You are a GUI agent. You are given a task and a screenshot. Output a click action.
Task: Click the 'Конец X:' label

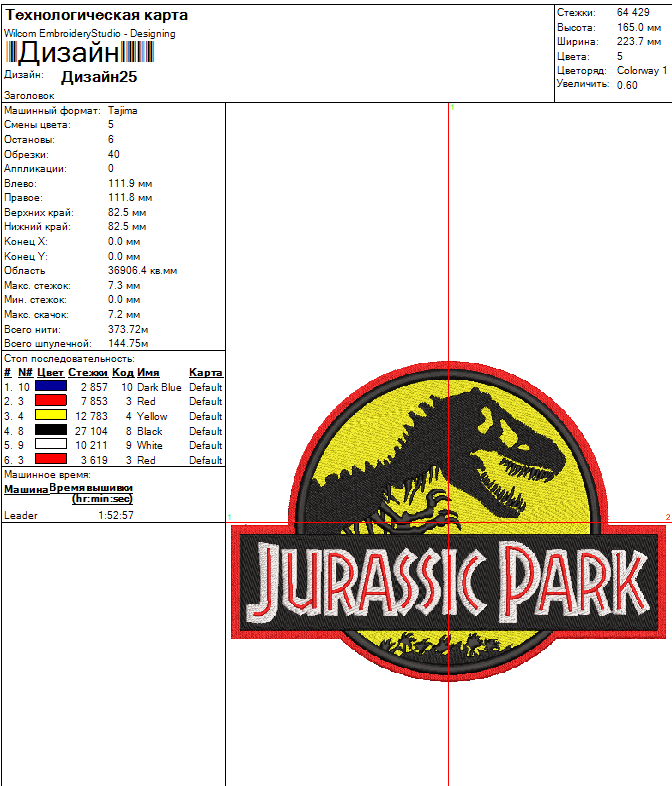coord(26,242)
